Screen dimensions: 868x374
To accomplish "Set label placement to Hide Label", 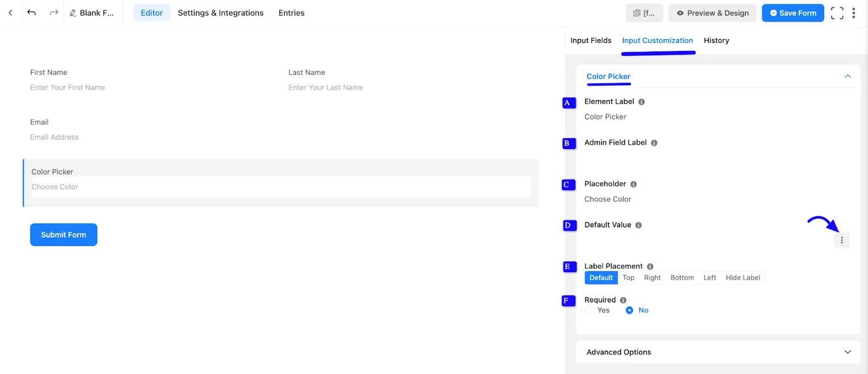I will pyautogui.click(x=743, y=278).
